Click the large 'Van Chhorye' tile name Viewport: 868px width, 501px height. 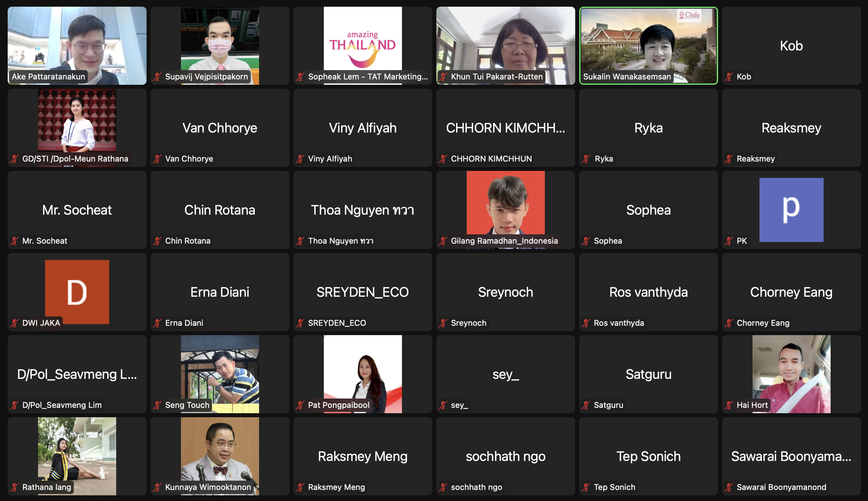coord(220,128)
